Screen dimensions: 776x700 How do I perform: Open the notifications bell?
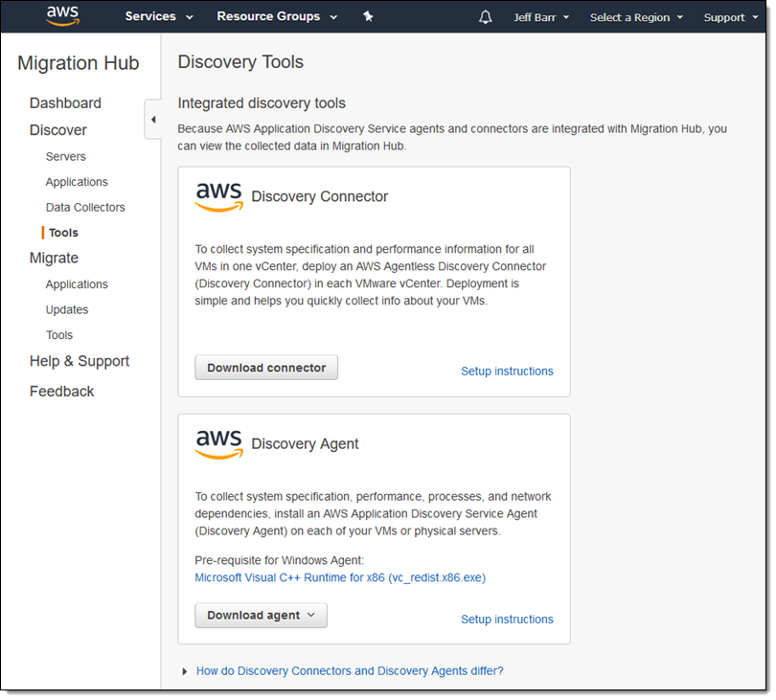(485, 17)
